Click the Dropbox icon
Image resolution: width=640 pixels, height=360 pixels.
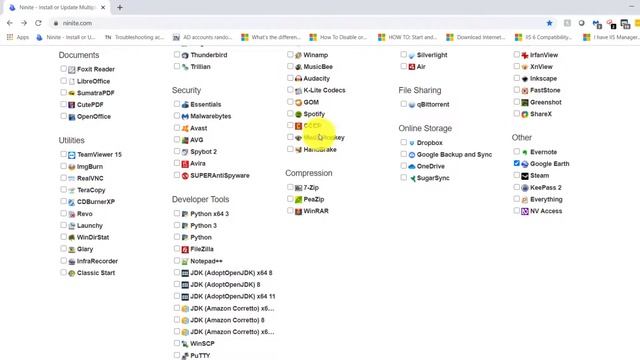tap(412, 143)
